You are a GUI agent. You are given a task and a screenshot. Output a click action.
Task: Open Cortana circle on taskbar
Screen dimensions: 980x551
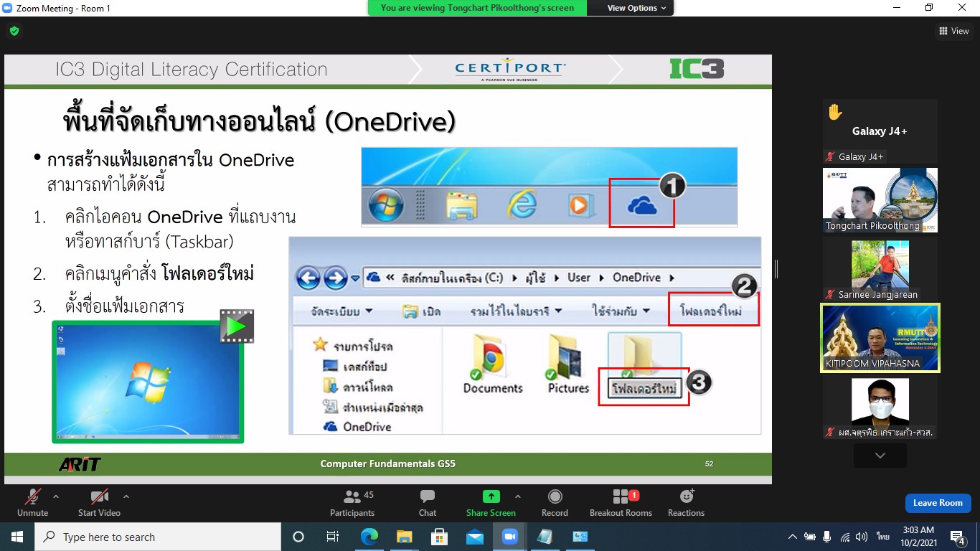298,537
